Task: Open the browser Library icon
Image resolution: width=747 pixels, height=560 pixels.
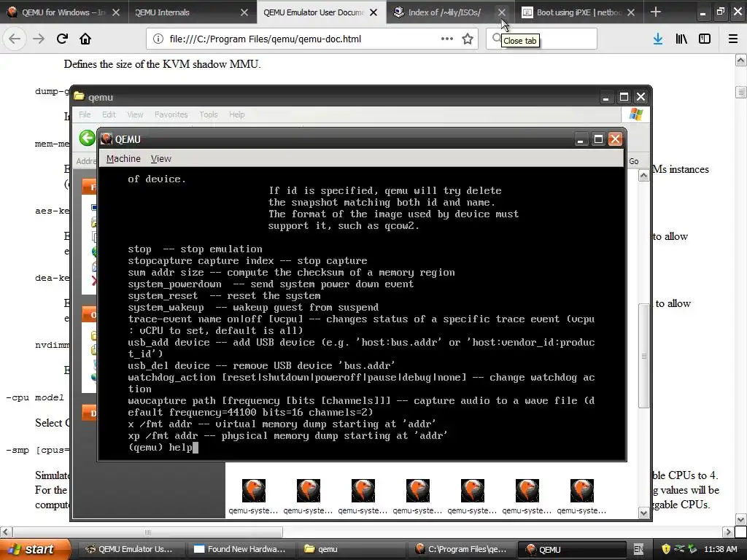Action: tap(681, 39)
